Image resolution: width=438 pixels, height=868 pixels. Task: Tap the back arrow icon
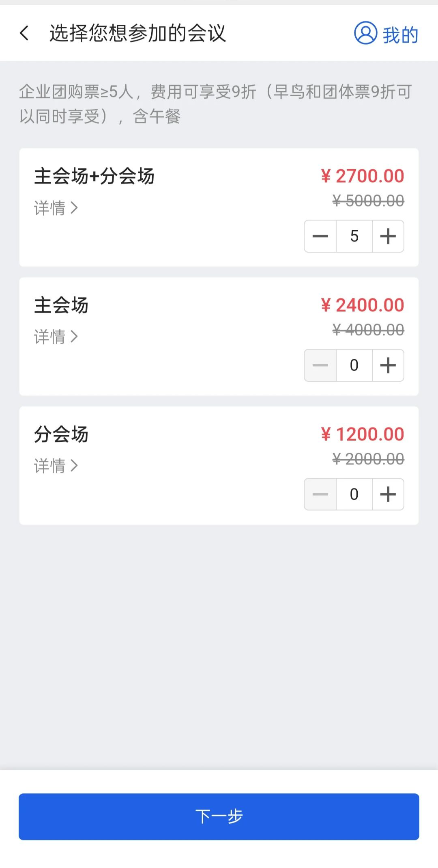[x=24, y=33]
